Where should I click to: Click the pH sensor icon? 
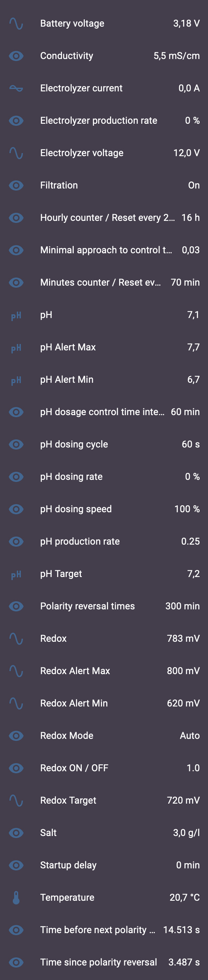pos(16,315)
